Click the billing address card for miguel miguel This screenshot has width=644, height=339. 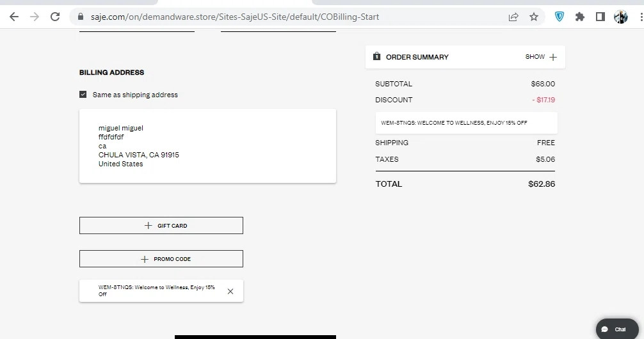[207, 146]
